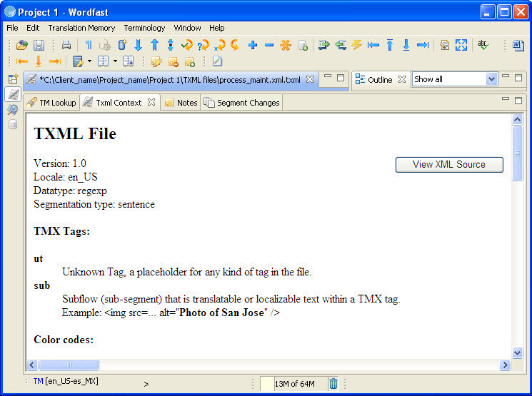
Task: Click the garbage collector trash can icon
Action: coord(333,384)
